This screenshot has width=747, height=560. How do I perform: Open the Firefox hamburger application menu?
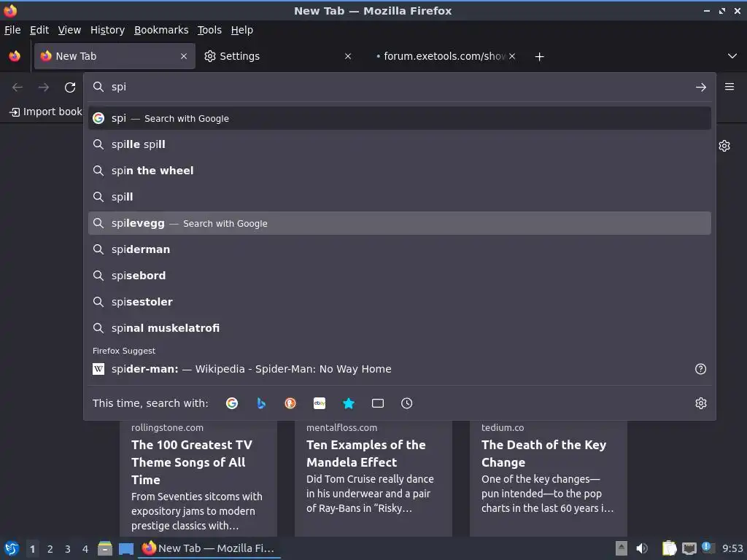coord(729,87)
